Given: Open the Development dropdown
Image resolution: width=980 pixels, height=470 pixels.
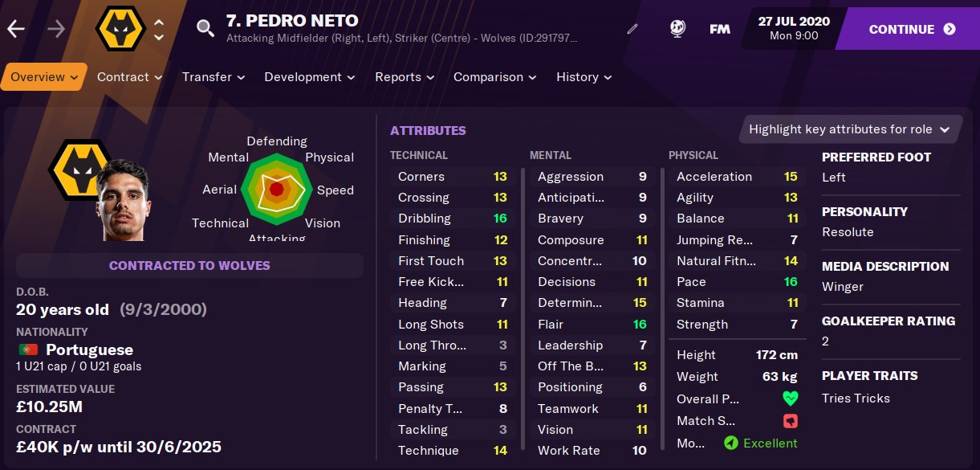Looking at the screenshot, I should pyautogui.click(x=310, y=77).
